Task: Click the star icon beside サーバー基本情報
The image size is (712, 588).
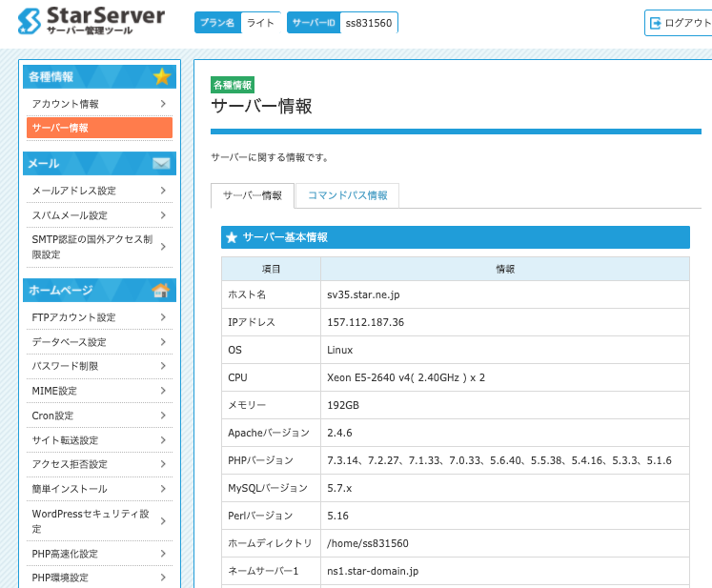Action: pyautogui.click(x=232, y=237)
